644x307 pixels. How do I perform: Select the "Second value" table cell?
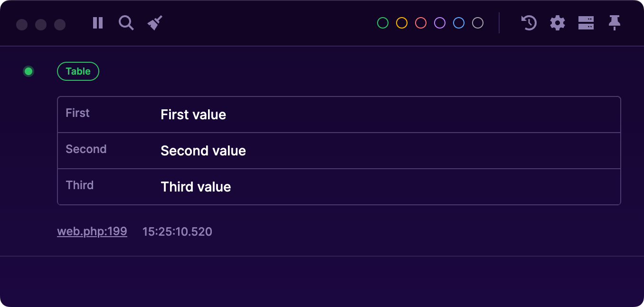point(203,151)
